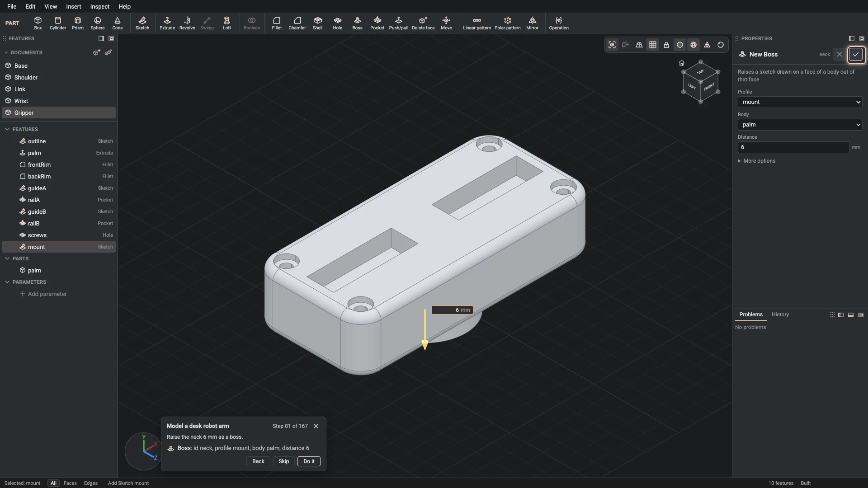Toggle the lock icon in viewport toolbar

pyautogui.click(x=666, y=45)
